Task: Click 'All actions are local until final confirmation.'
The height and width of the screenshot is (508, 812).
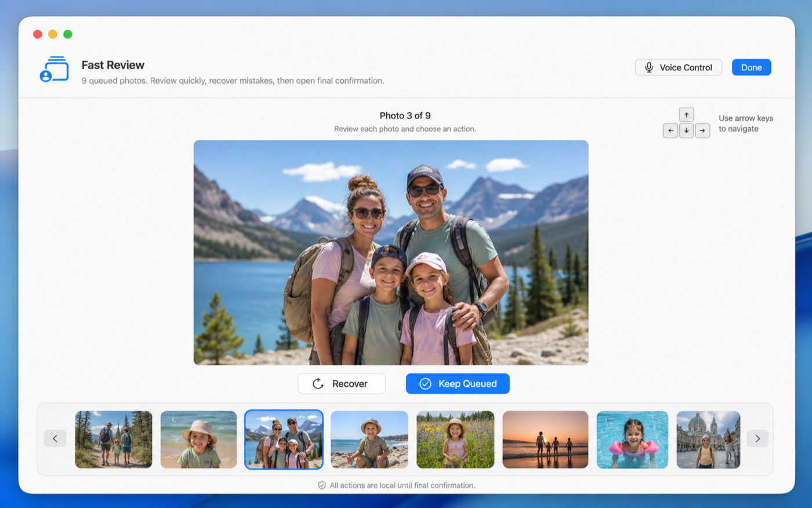Action: pos(403,485)
